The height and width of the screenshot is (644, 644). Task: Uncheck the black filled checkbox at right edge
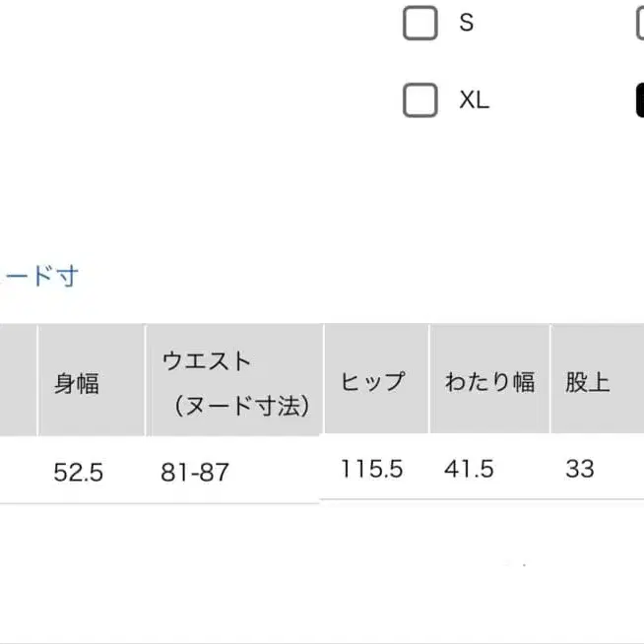click(x=639, y=99)
